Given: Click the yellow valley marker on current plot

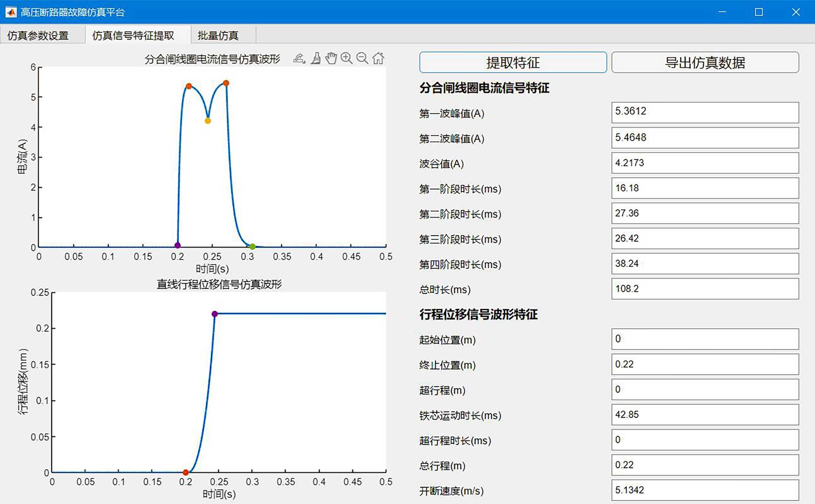Looking at the screenshot, I should click(x=208, y=121).
